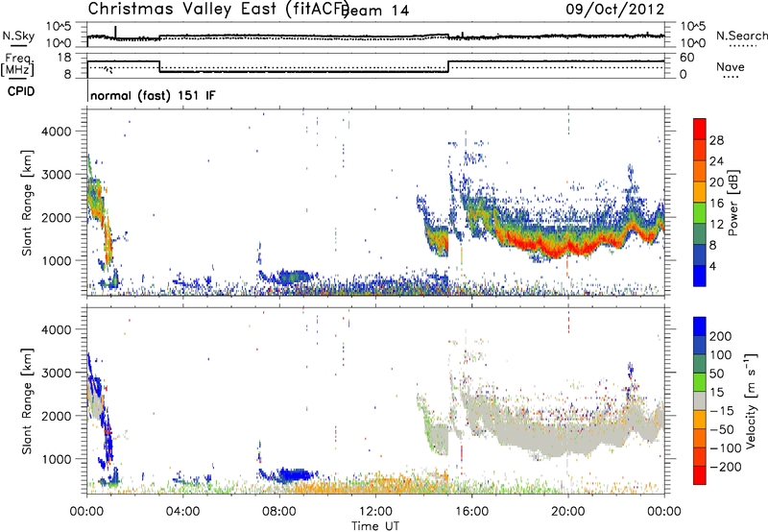Click the 'Time UT' axis label
This screenshot has height=532, width=768.
coord(375,526)
